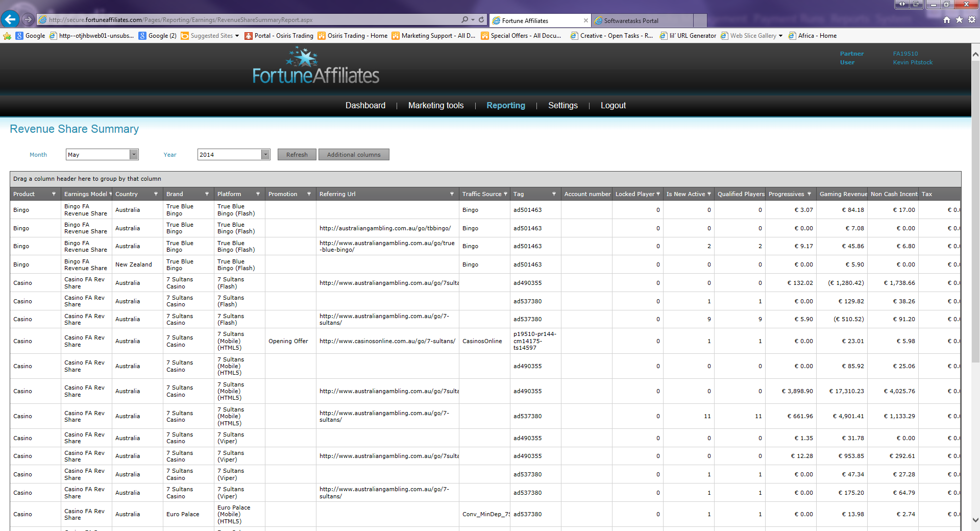The height and width of the screenshot is (531, 980).
Task: Click the Locked Player column filter icon
Action: [x=658, y=194]
